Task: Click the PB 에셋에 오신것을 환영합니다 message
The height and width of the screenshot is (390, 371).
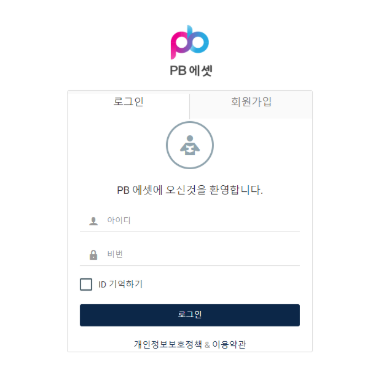Action: tap(190, 190)
